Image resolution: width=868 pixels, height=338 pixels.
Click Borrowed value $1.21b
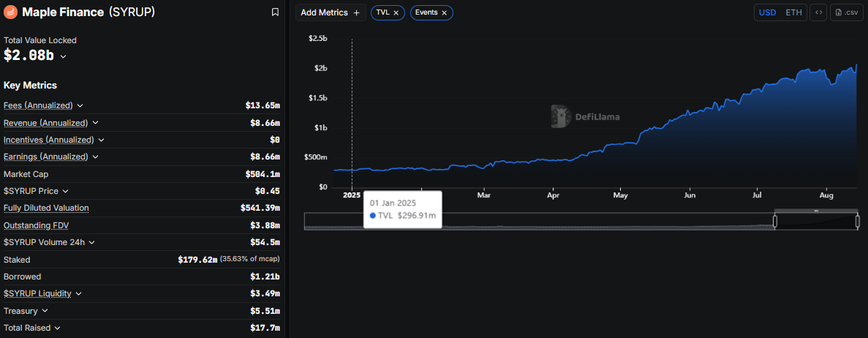[265, 277]
